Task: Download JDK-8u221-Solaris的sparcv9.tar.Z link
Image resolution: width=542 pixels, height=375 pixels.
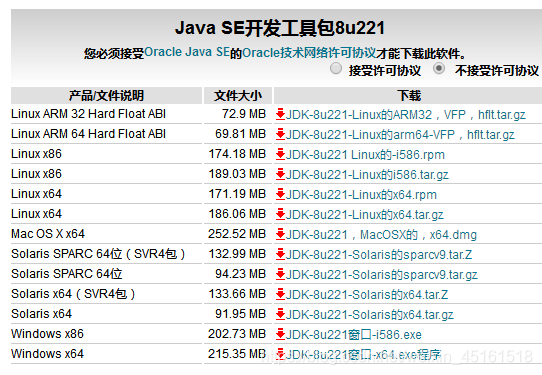Action: (379, 255)
